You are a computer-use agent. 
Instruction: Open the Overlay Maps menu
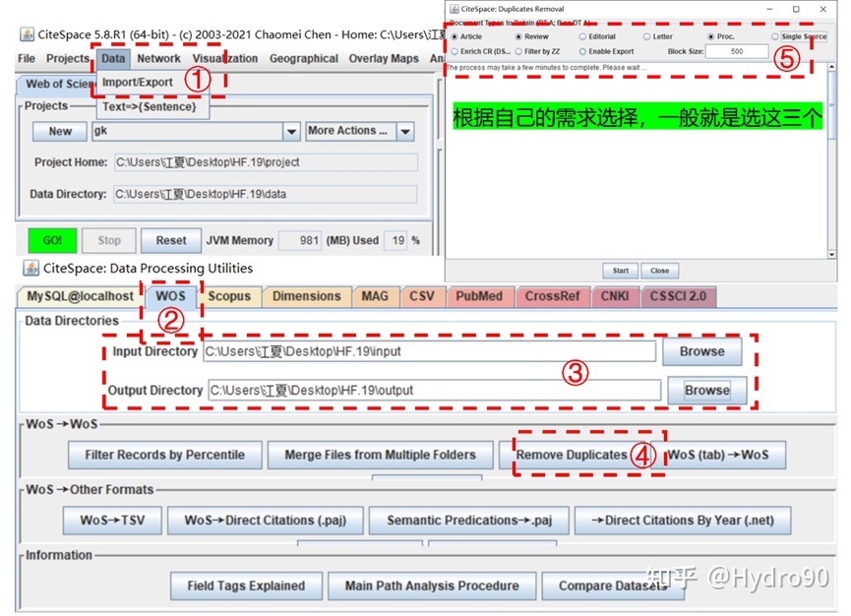pyautogui.click(x=384, y=59)
